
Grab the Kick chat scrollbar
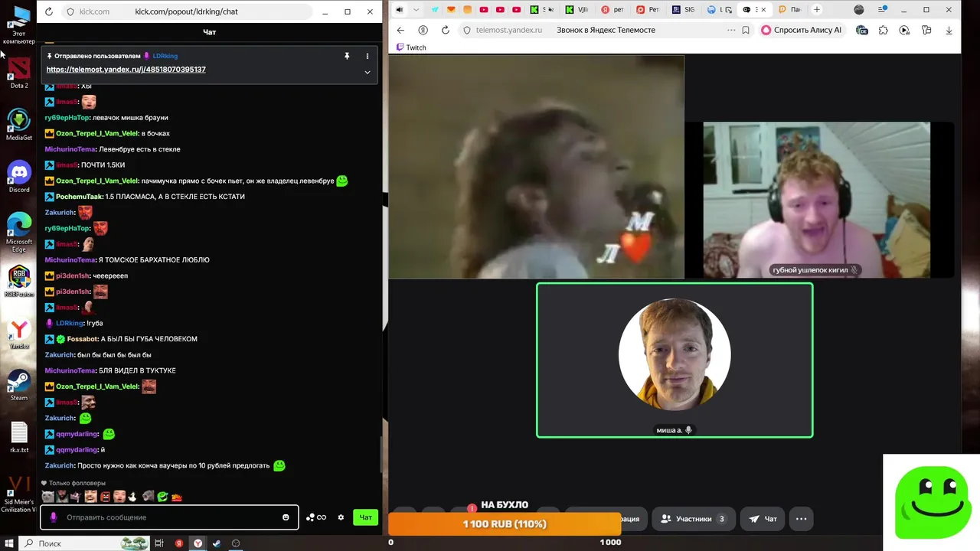381,455
